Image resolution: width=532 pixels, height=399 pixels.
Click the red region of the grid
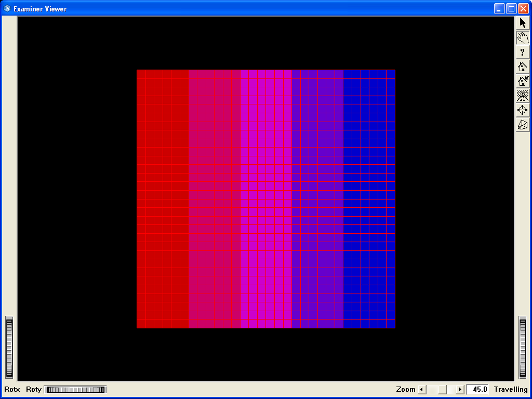click(162, 198)
